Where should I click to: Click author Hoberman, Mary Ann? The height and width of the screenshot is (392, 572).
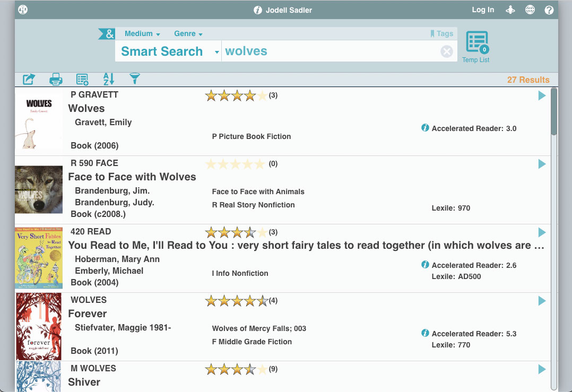tap(117, 259)
